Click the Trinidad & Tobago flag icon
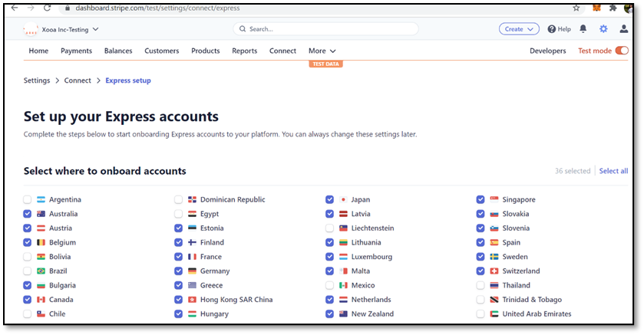Viewport: 644px width, 335px height. pyautogui.click(x=494, y=300)
